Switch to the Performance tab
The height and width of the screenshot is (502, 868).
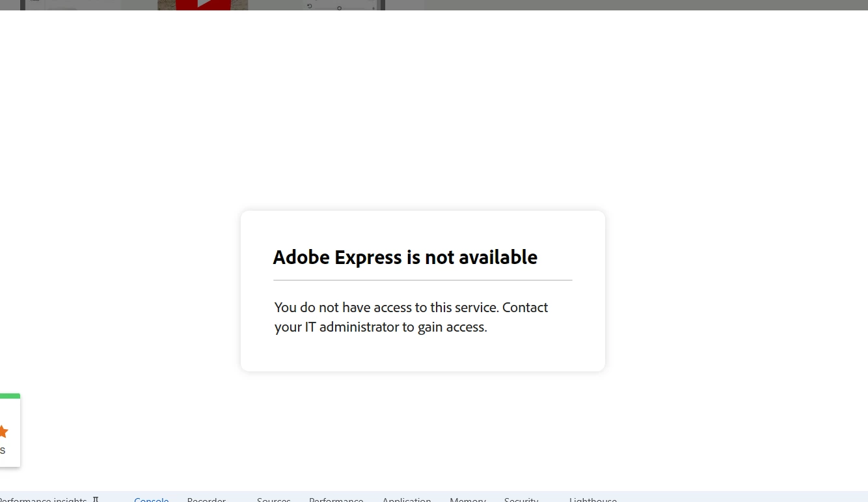pyautogui.click(x=336, y=499)
